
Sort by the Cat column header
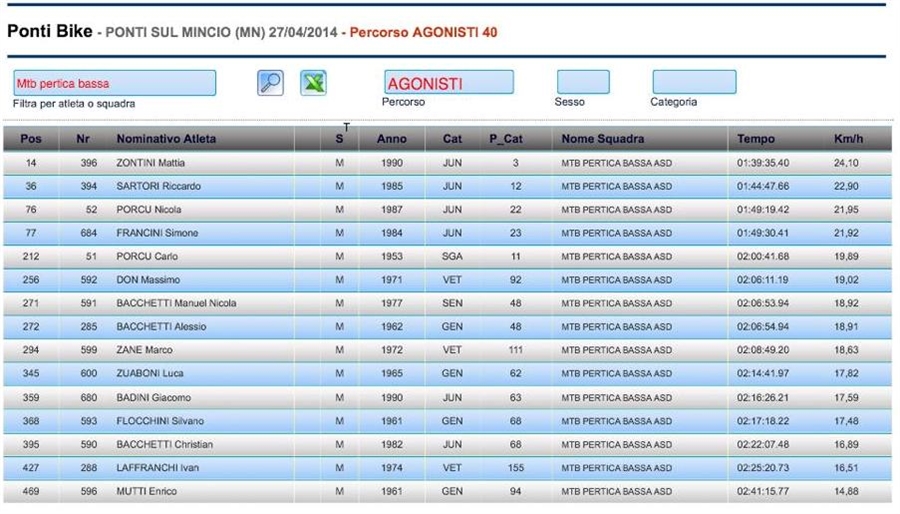coord(452,139)
